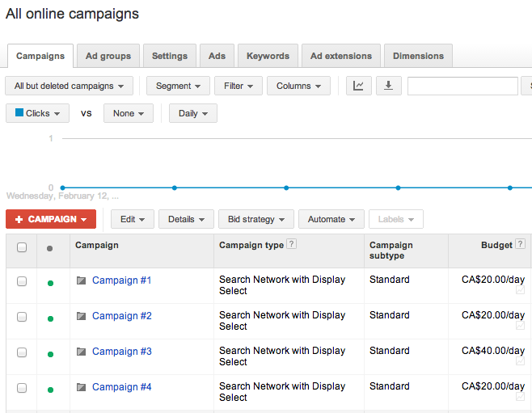Open the Campaign #1 link
This screenshot has width=532, height=413.
click(121, 280)
